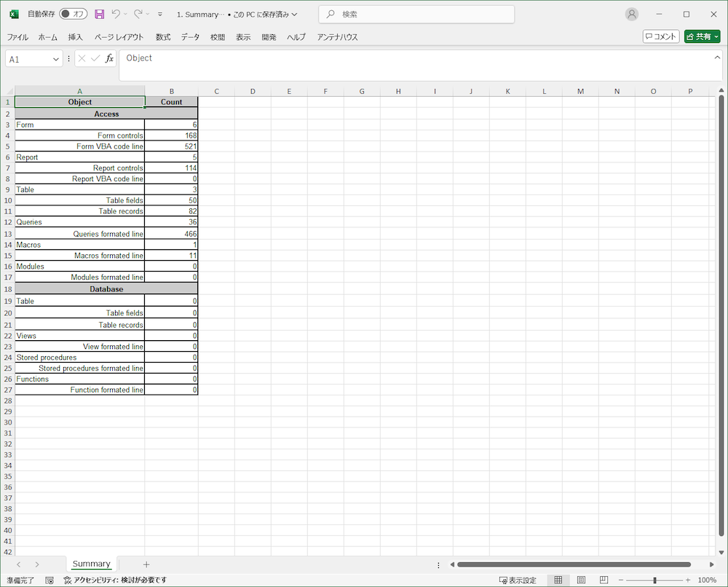Select the Summary sheet tab
Image resolution: width=728 pixels, height=587 pixels.
(x=91, y=564)
